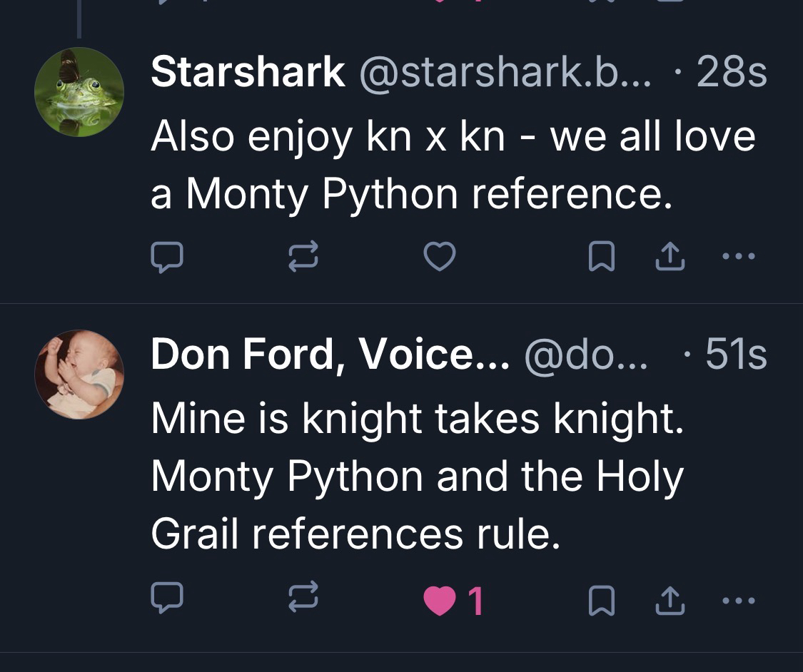The height and width of the screenshot is (672, 803).
Task: Unlike Don Ford's post with pink heart
Action: (440, 600)
